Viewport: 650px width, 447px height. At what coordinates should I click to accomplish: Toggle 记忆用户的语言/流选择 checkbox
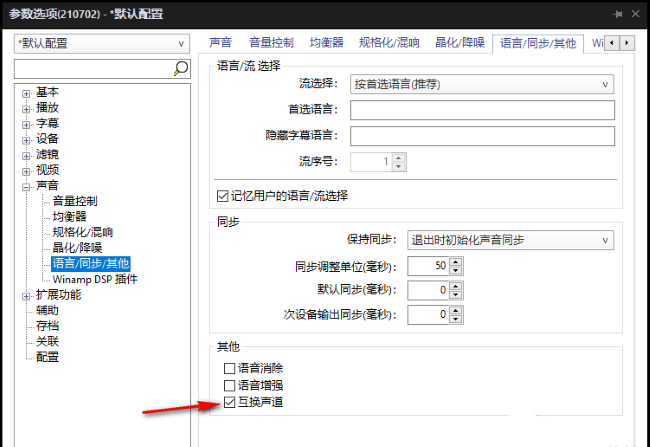(x=223, y=196)
